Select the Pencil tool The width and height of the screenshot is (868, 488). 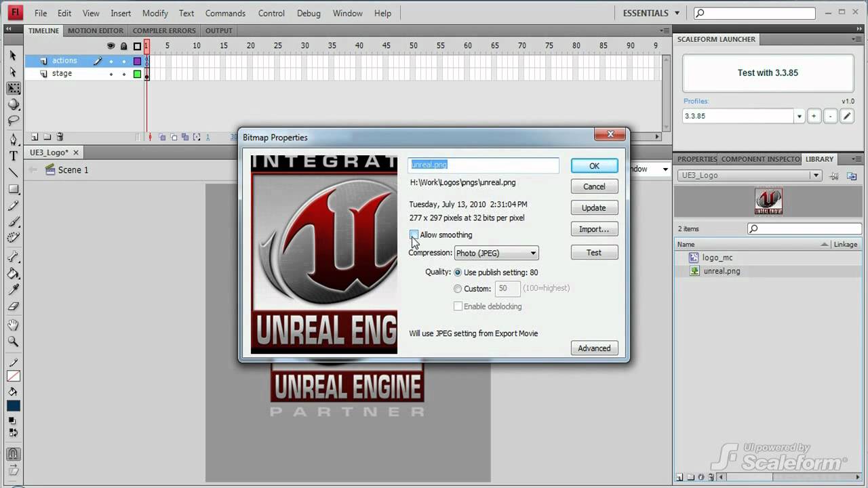(x=13, y=205)
